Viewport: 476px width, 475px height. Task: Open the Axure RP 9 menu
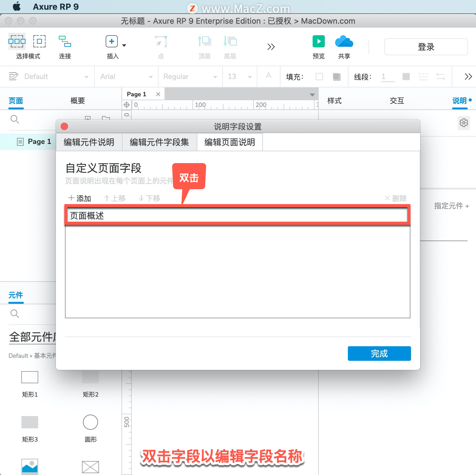click(x=56, y=7)
